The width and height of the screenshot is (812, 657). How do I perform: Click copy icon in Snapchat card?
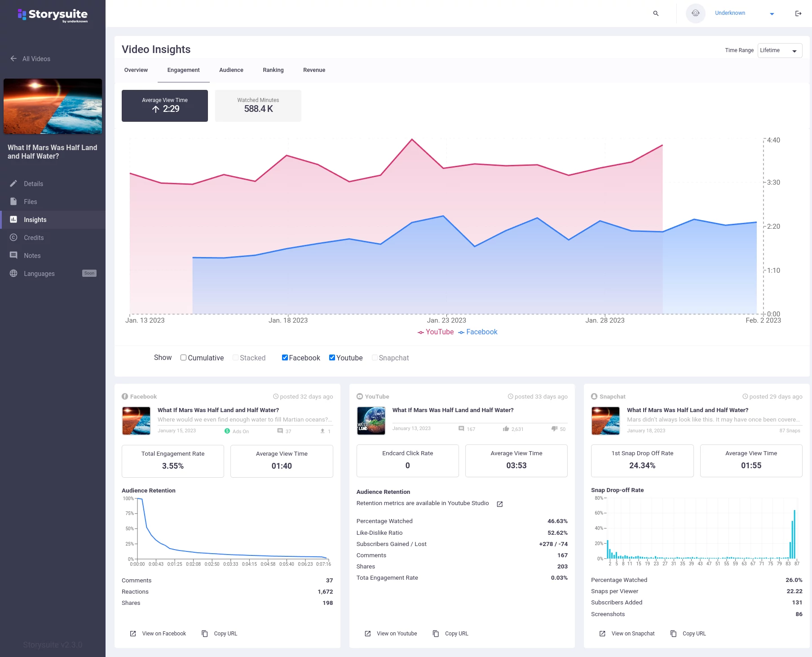pos(673,634)
